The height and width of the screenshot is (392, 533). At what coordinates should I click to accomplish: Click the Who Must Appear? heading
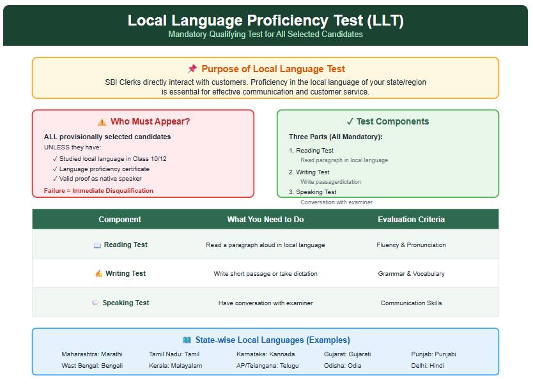(150, 121)
